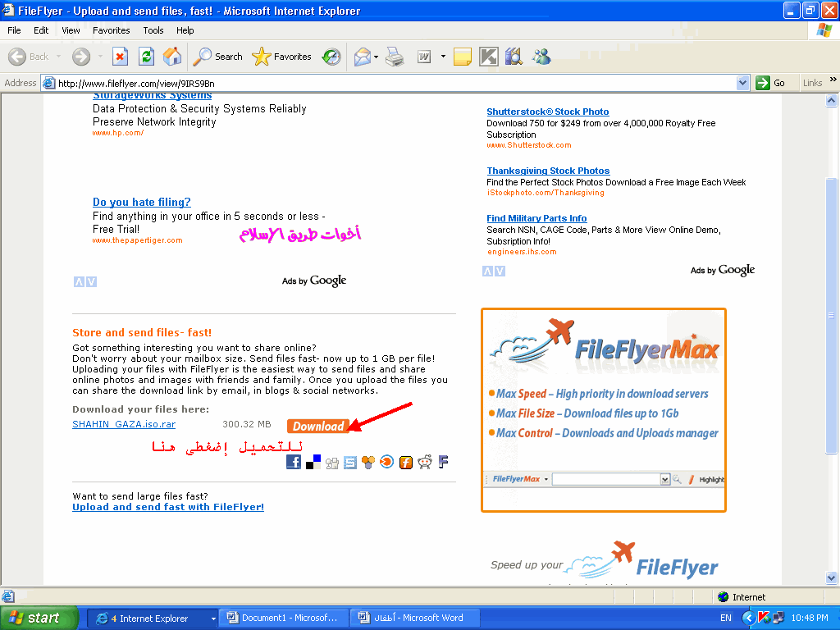This screenshot has height=630, width=840.
Task: Click the vertical page scrollbar thumb
Action: 833,316
